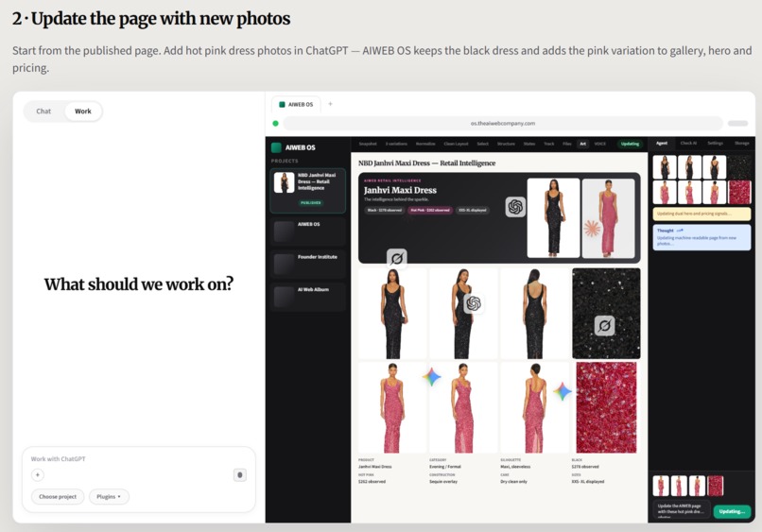
Task: Click the Track toolbar item
Action: click(x=548, y=144)
